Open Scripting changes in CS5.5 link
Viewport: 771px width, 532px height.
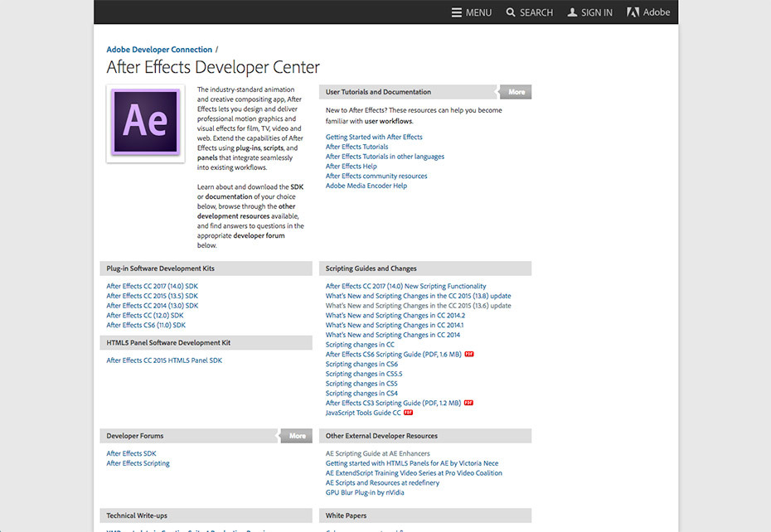point(364,374)
